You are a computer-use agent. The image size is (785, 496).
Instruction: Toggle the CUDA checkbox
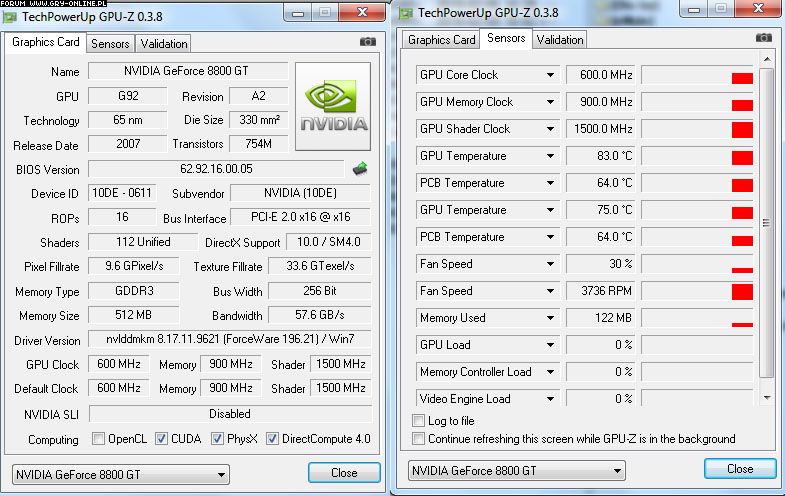(161, 439)
